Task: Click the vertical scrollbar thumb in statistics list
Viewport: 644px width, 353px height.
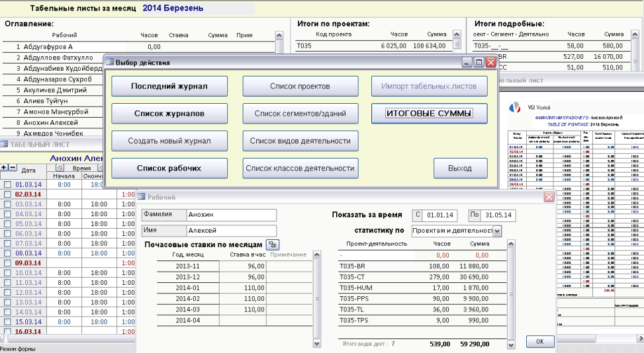Action: point(511,294)
